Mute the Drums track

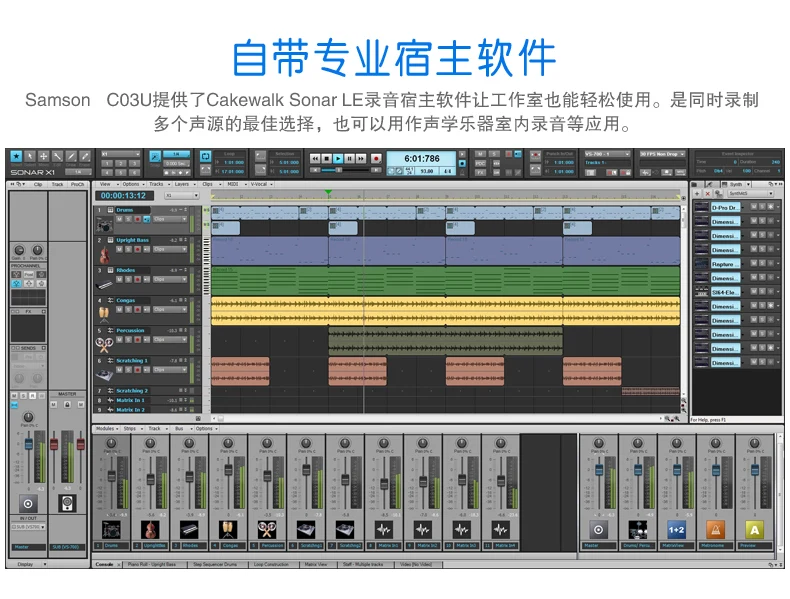point(119,219)
